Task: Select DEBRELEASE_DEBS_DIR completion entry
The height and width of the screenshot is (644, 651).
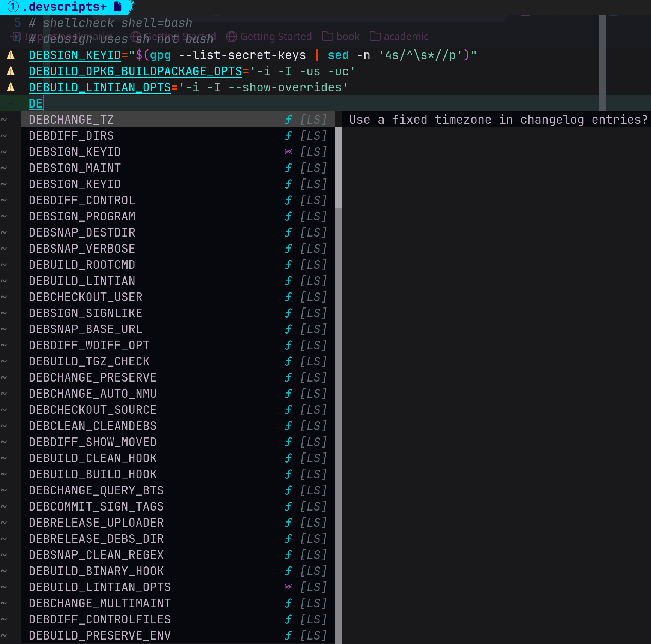Action: 178,539
